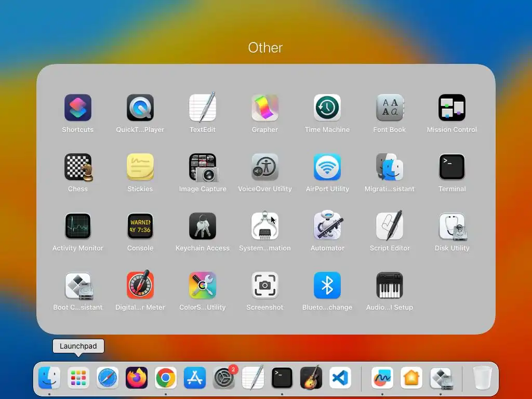This screenshot has width=532, height=399.
Task: Open Google Chrome from the Dock
Action: pos(166,378)
